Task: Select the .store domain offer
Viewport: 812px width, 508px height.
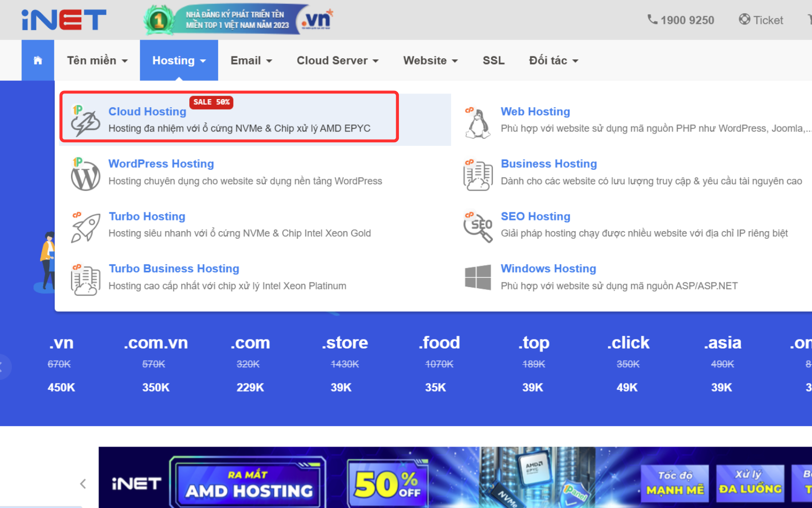Action: (345, 364)
